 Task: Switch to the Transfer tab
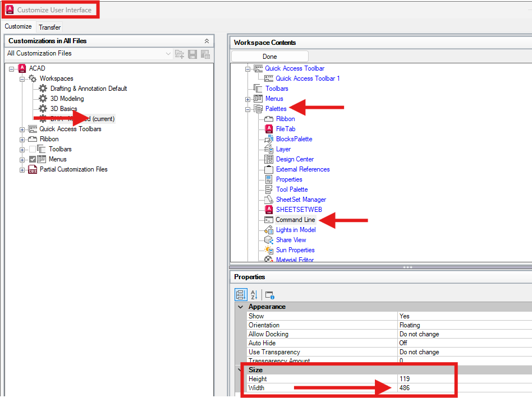(49, 27)
